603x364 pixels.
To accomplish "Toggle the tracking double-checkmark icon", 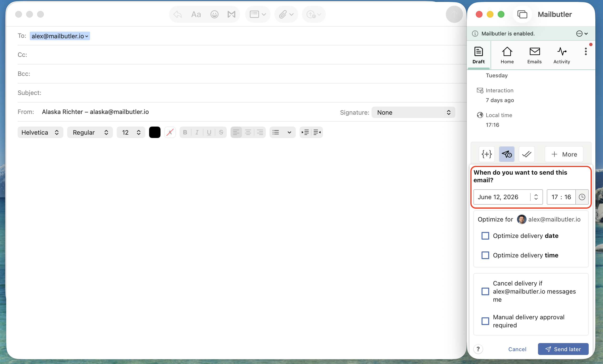I will pyautogui.click(x=527, y=154).
